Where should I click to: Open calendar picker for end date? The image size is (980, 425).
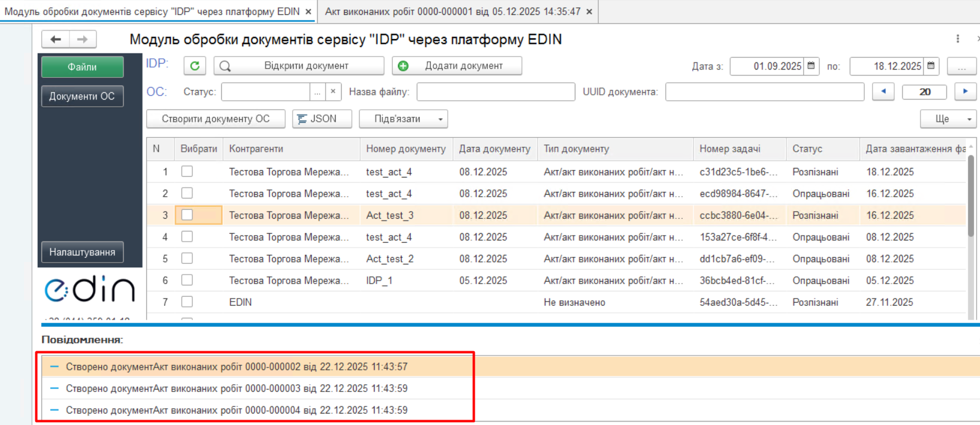[x=931, y=66]
